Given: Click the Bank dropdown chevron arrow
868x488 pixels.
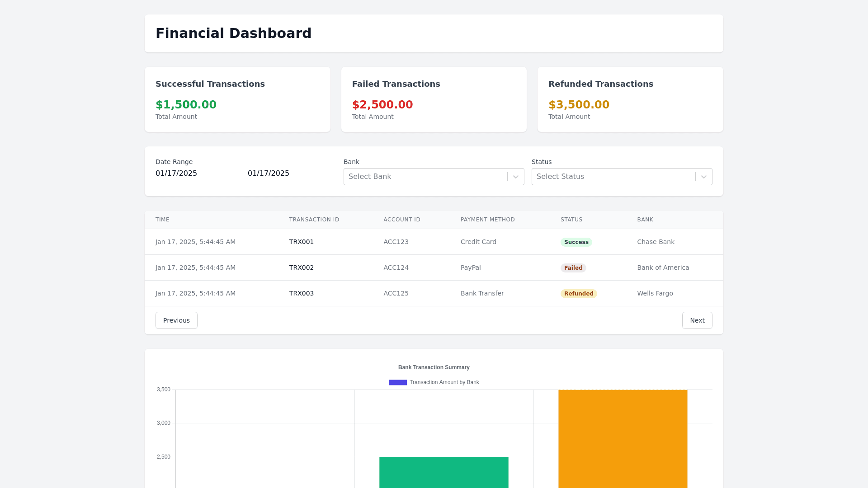Looking at the screenshot, I should [516, 177].
